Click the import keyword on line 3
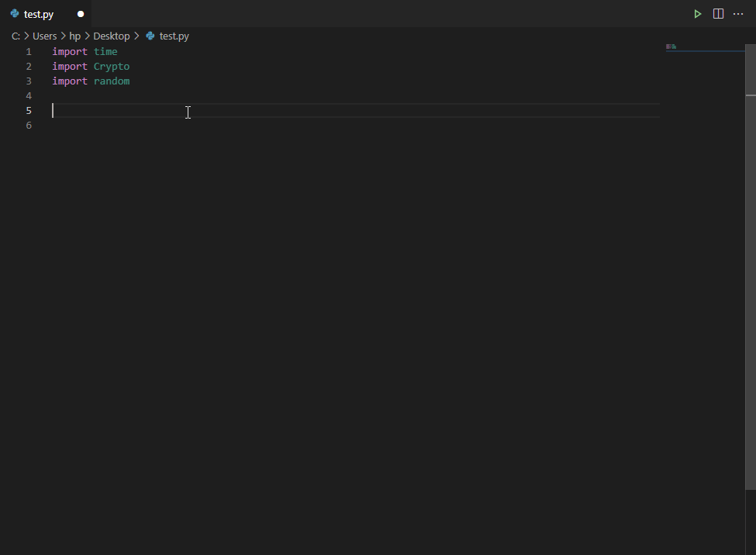Image resolution: width=756 pixels, height=555 pixels. click(x=70, y=81)
